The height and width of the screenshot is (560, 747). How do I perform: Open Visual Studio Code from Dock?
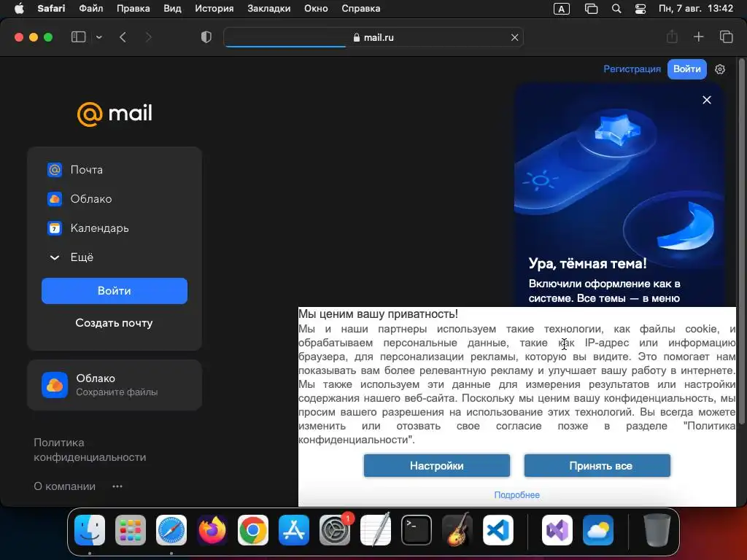point(498,530)
